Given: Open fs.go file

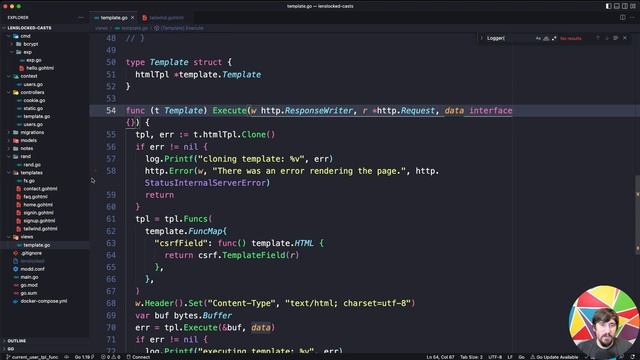Looking at the screenshot, I should (29, 180).
